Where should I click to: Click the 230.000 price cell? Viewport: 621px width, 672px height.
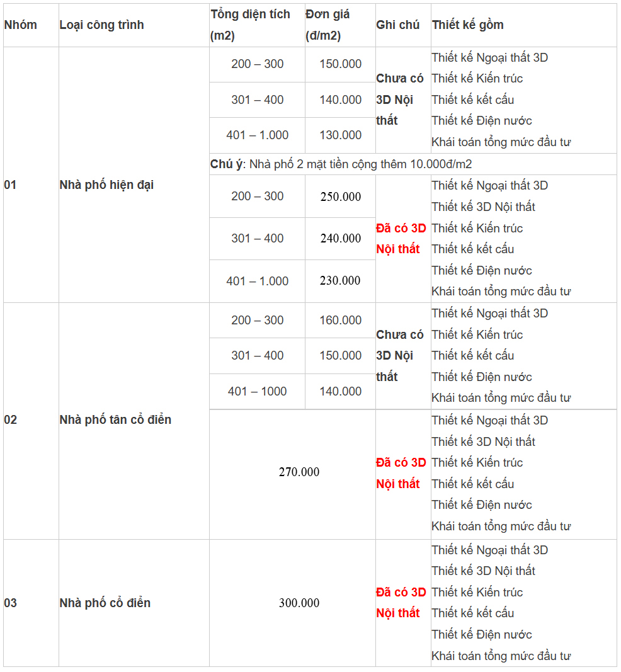tap(340, 281)
